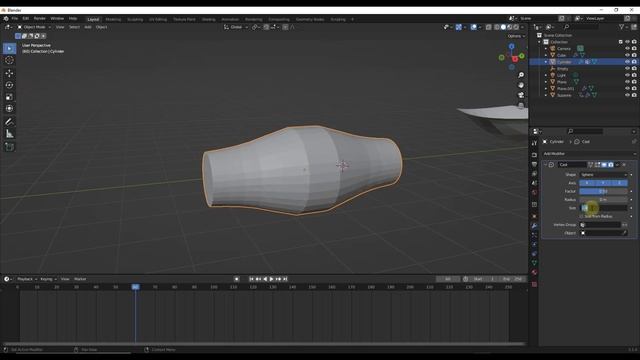Expand the Cylinder item in outliner
Image resolution: width=640 pixels, height=360 pixels.
(546, 62)
